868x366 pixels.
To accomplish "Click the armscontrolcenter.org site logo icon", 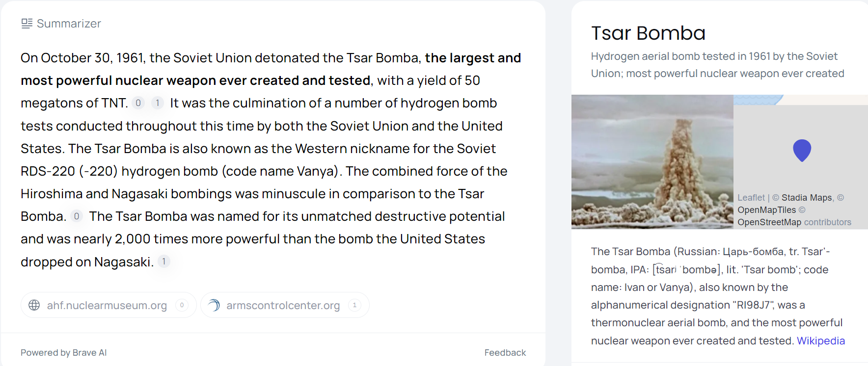I will click(214, 305).
